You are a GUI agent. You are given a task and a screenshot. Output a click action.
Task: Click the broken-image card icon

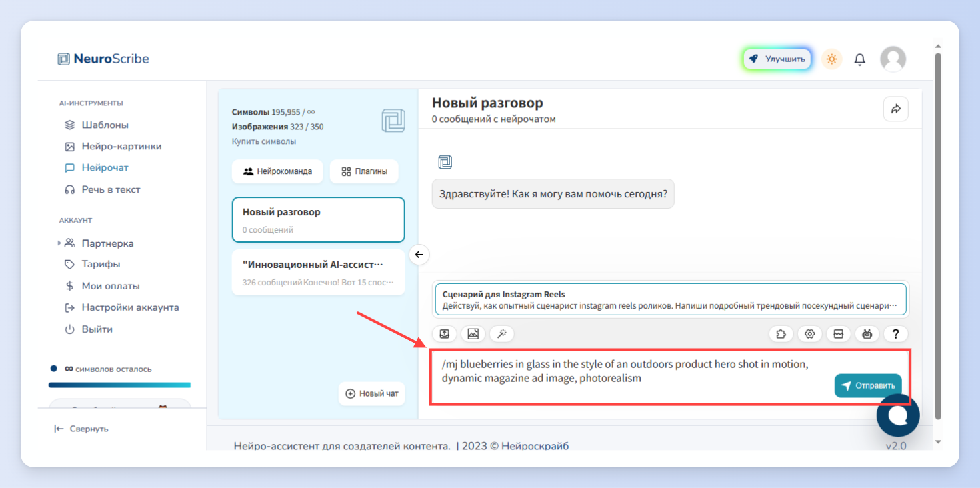click(x=839, y=334)
